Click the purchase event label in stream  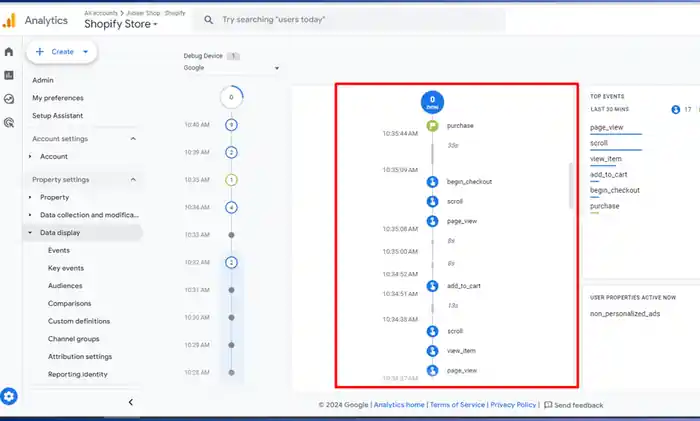pyautogui.click(x=460, y=126)
